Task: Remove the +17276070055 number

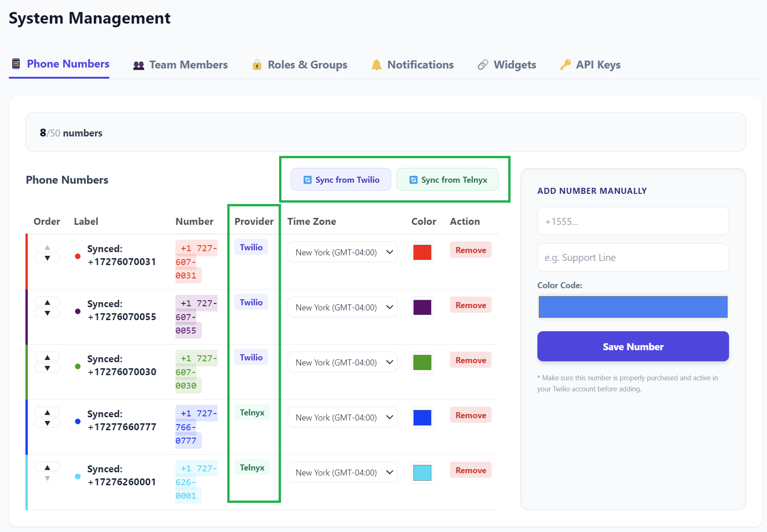Action: [471, 305]
